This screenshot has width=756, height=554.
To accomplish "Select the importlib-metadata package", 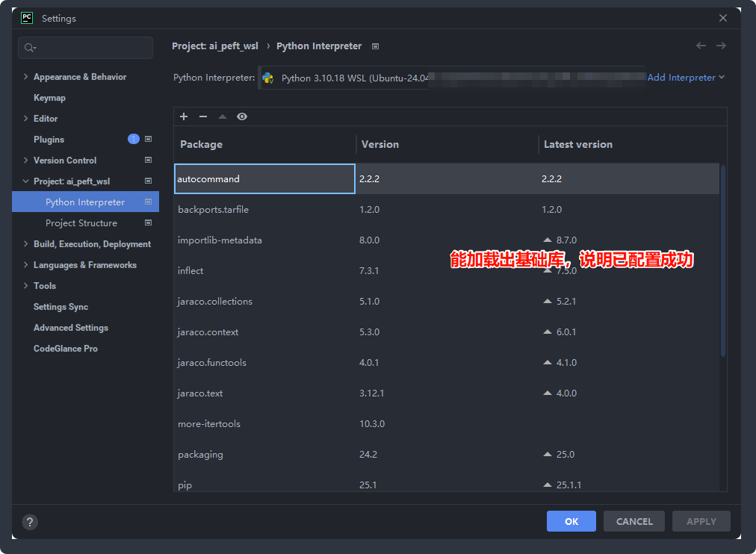I will 447,240.
